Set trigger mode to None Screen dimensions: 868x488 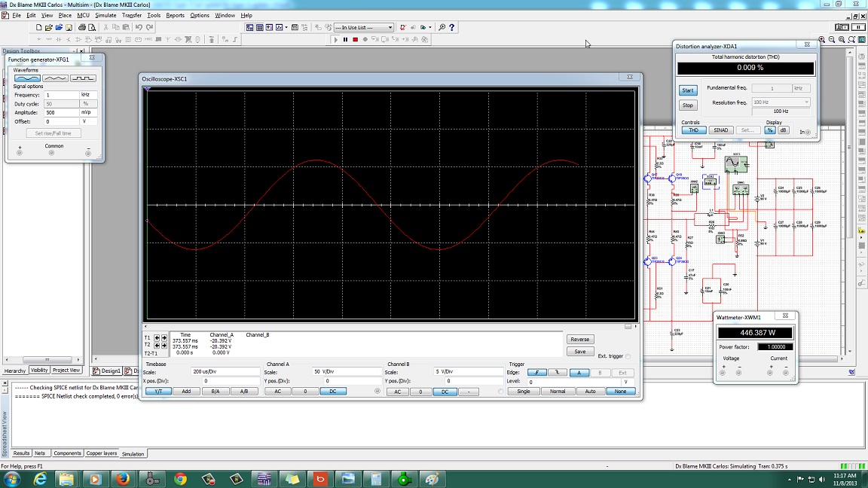point(621,391)
